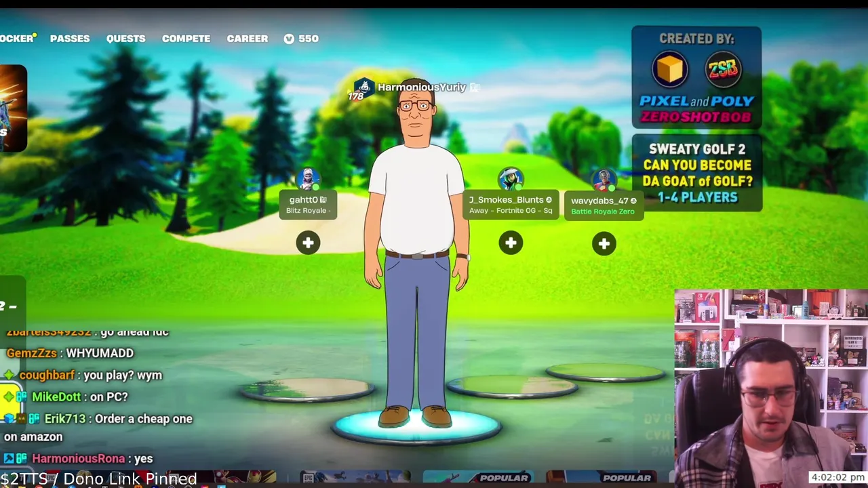
Task: Click the HarmoniousYuriy player name
Action: 422,87
